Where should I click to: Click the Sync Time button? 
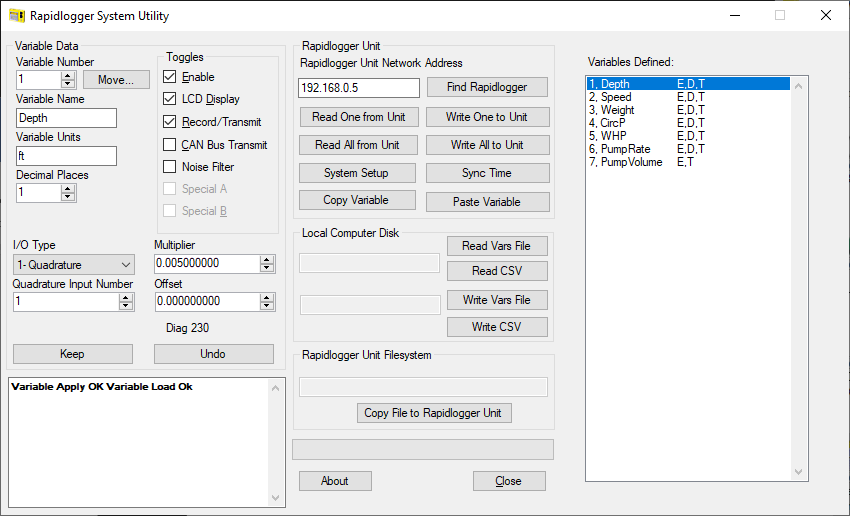(487, 173)
